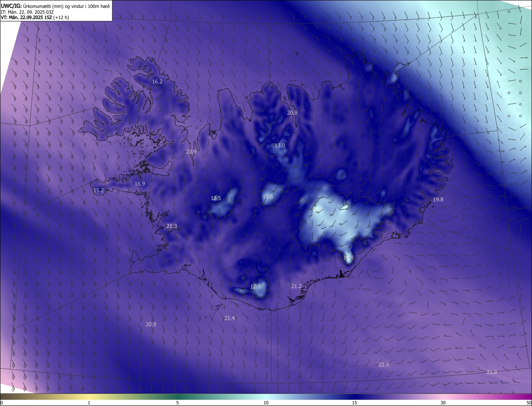The height and width of the screenshot is (406, 532).
Task: Pick the 16.9 value on Snæfellsnes
Action: pos(140,184)
